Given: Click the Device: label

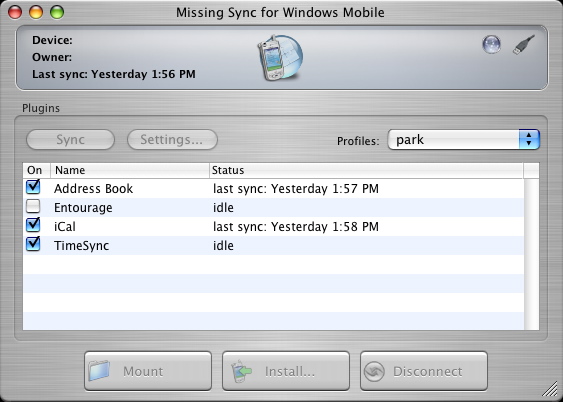Looking at the screenshot, I should pos(52,40).
